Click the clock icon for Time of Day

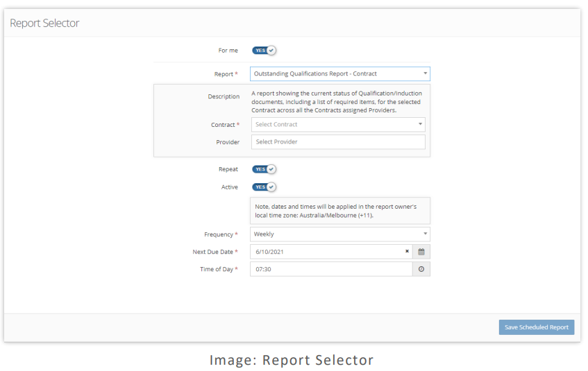coord(421,269)
